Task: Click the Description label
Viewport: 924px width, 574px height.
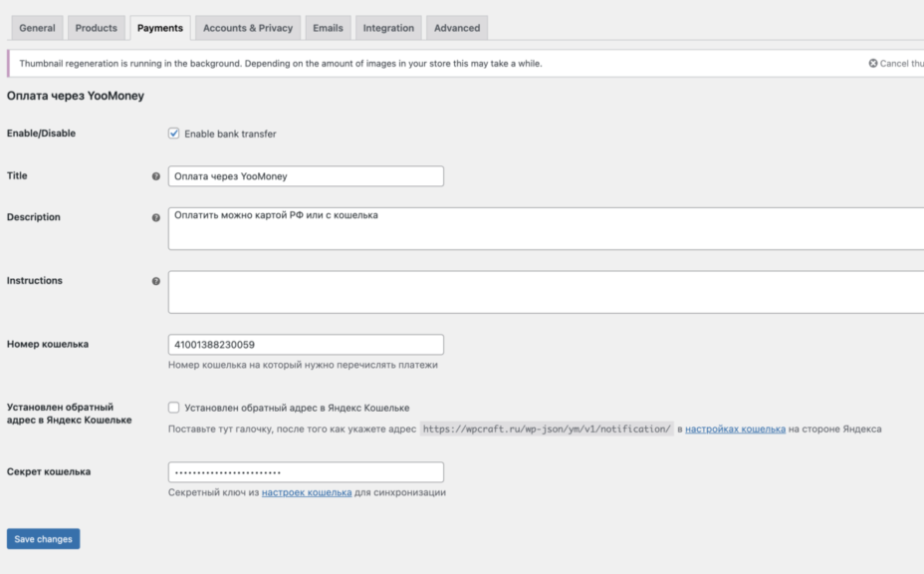Action: pyautogui.click(x=34, y=216)
